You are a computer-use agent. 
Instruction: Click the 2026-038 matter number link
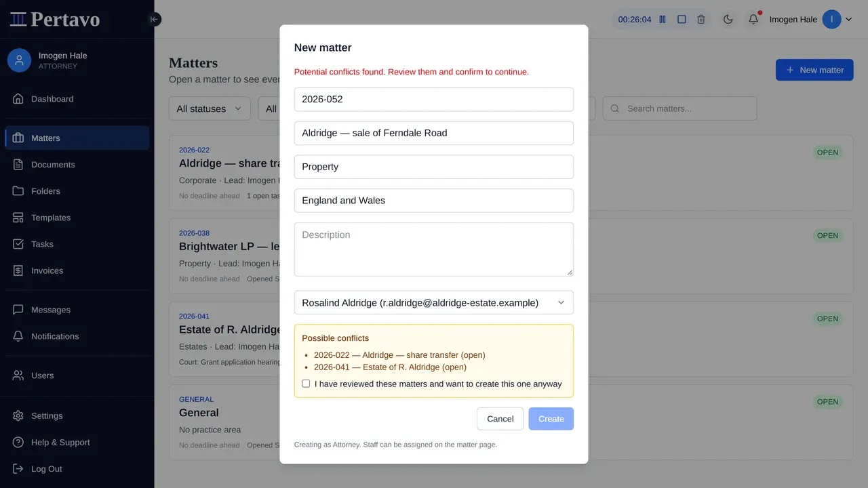coord(194,233)
